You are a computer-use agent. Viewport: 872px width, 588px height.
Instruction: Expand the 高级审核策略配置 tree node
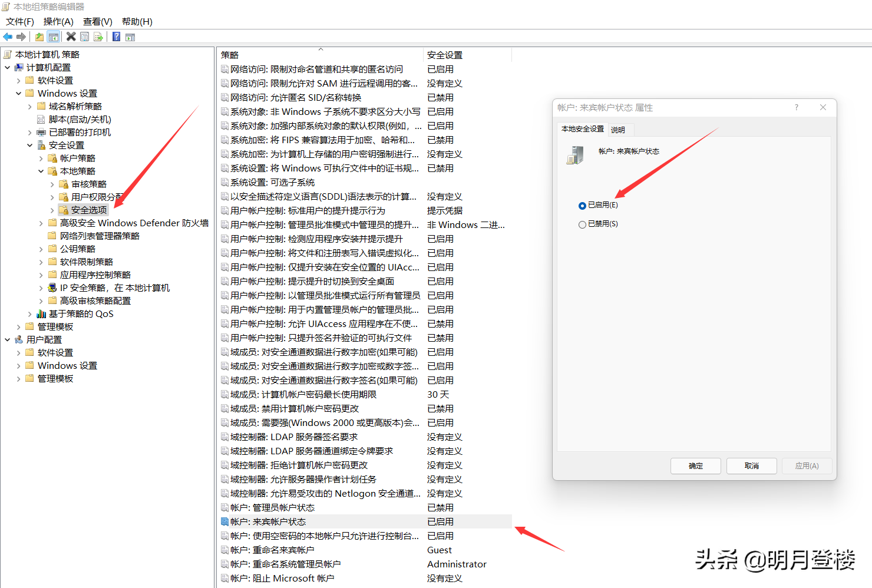[x=41, y=300]
